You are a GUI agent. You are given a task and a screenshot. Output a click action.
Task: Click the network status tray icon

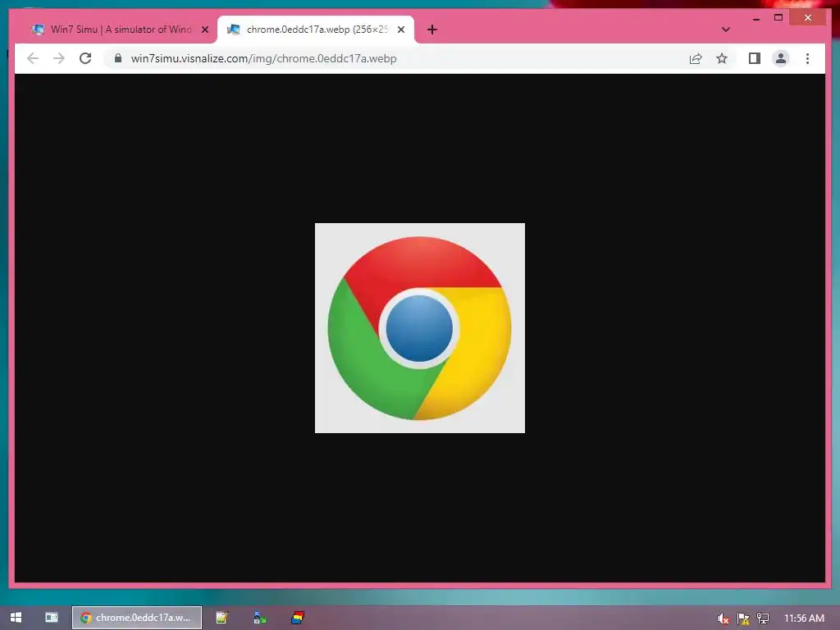point(763,619)
